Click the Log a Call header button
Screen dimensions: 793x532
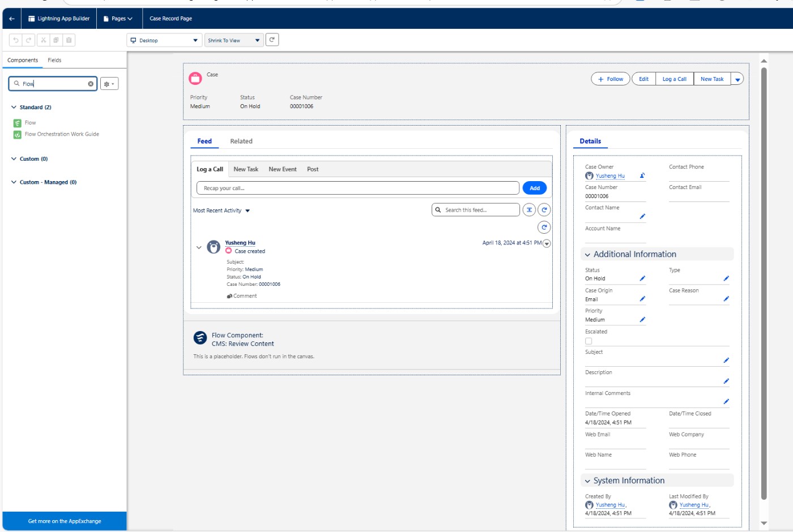[675, 79]
